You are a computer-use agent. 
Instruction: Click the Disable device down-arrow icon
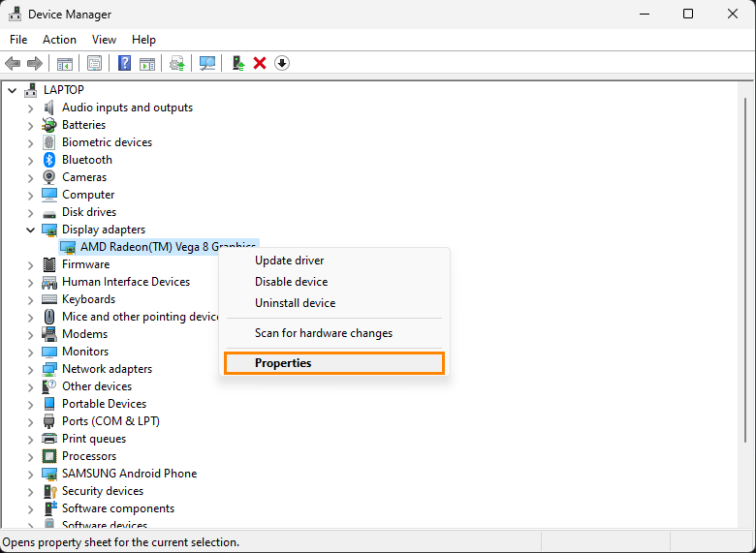(x=282, y=63)
